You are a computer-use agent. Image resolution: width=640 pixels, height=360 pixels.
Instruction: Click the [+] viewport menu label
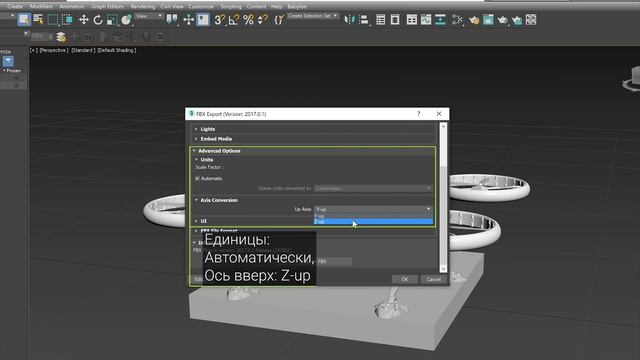[33, 50]
